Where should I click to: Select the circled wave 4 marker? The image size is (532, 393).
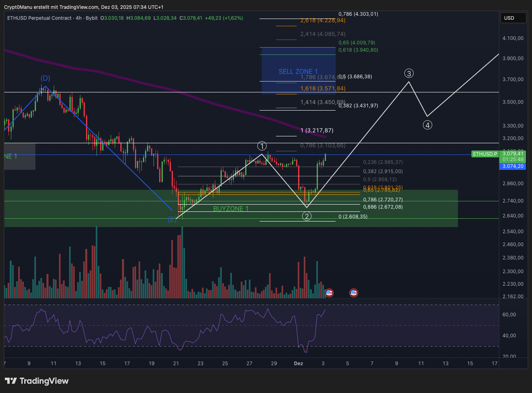coord(427,125)
